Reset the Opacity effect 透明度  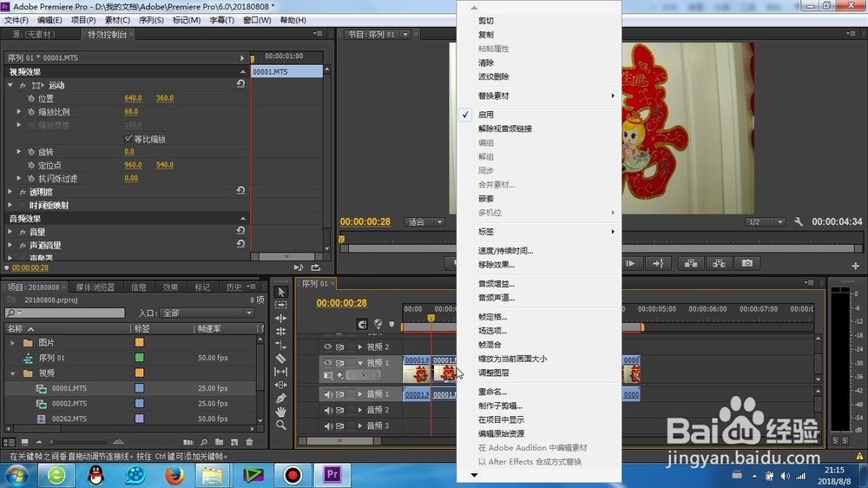pyautogui.click(x=240, y=190)
